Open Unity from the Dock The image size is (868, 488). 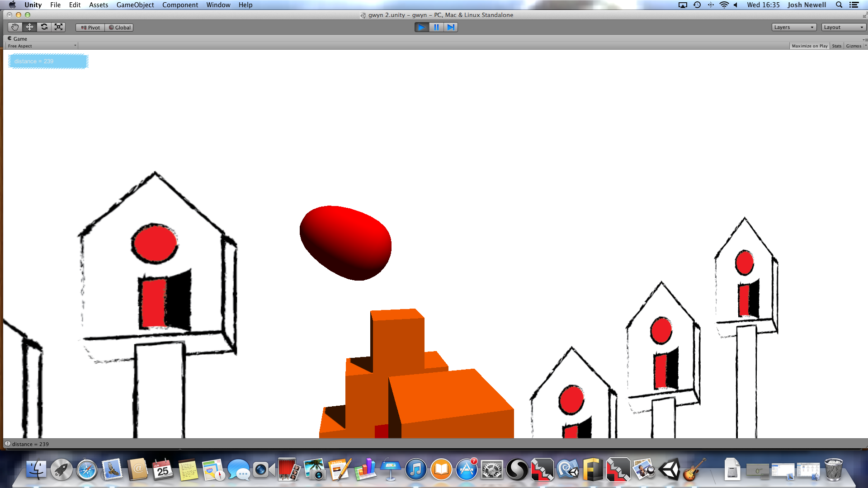point(669,470)
